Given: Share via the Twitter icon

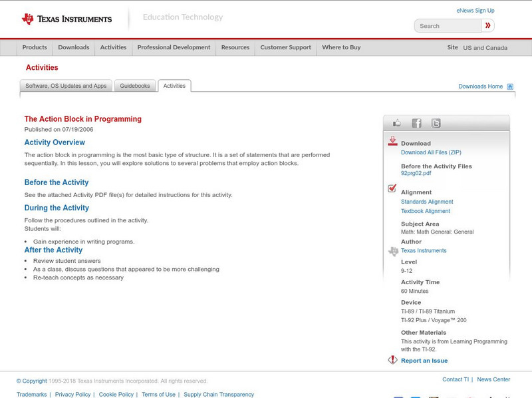Looking at the screenshot, I should tap(436, 123).
